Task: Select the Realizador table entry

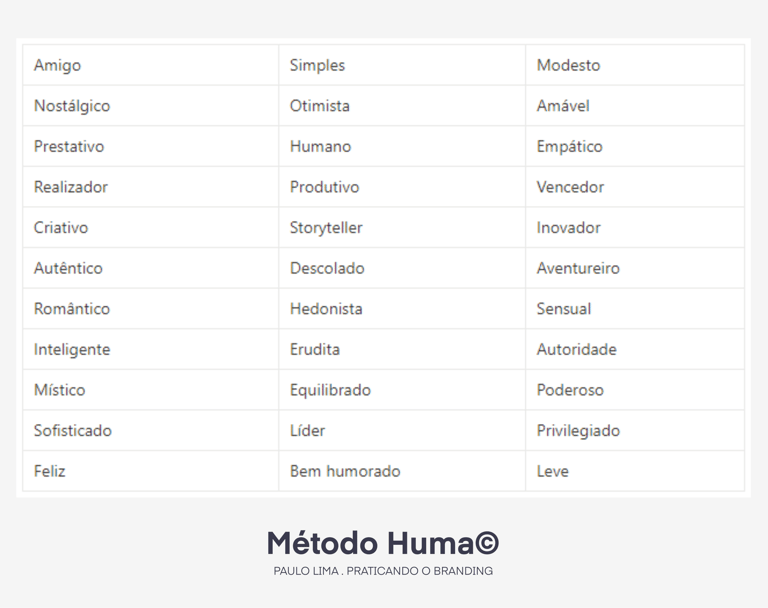Action: pos(71,187)
